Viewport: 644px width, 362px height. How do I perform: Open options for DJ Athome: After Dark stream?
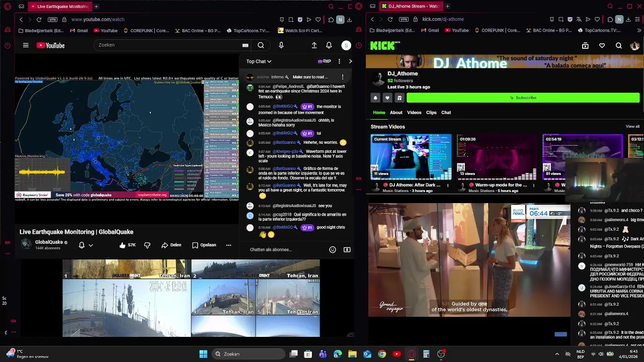click(x=448, y=185)
